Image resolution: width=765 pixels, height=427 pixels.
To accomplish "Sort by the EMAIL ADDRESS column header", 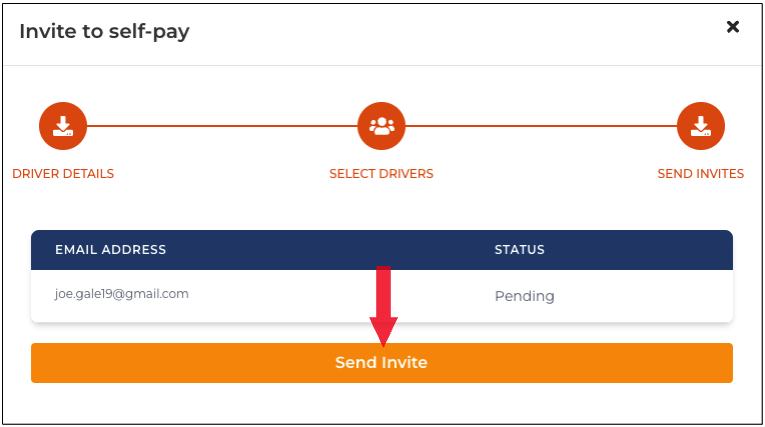I will tap(110, 250).
